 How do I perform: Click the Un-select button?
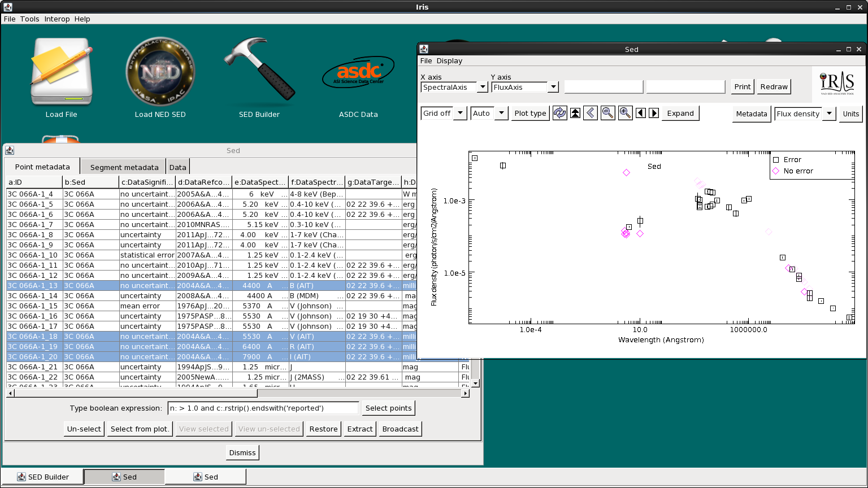click(84, 429)
